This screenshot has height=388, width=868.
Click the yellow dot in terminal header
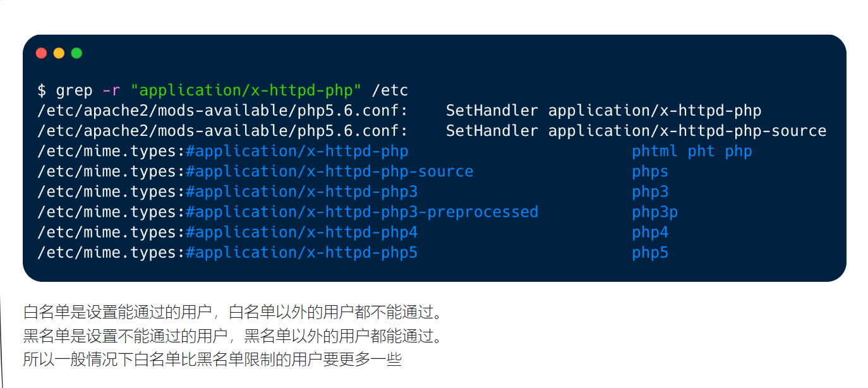click(x=59, y=53)
